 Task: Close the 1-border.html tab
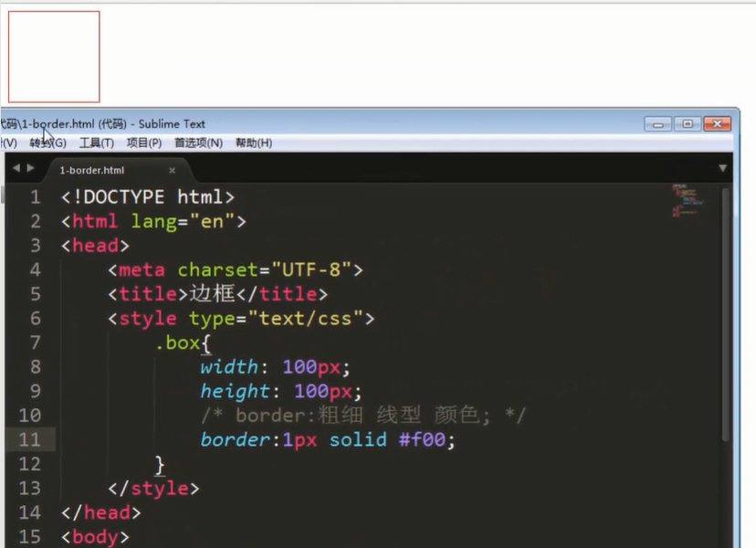[172, 170]
